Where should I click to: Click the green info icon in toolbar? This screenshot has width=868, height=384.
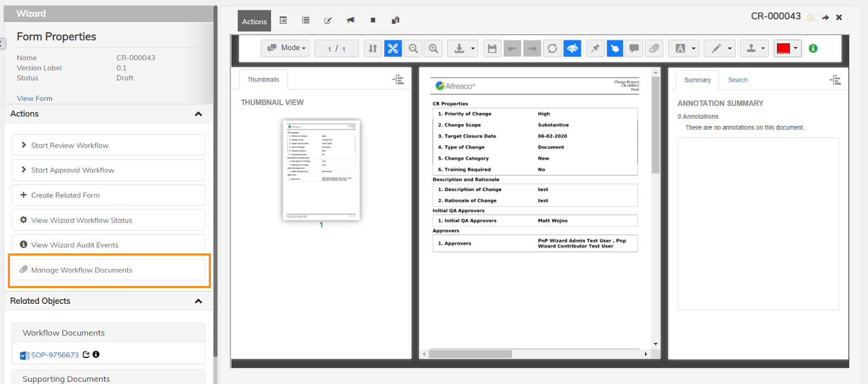(x=813, y=48)
